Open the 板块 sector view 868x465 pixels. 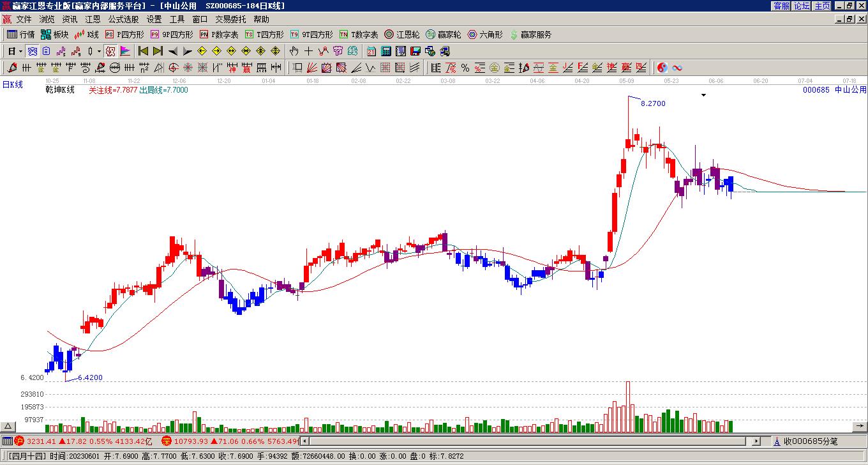(54, 34)
